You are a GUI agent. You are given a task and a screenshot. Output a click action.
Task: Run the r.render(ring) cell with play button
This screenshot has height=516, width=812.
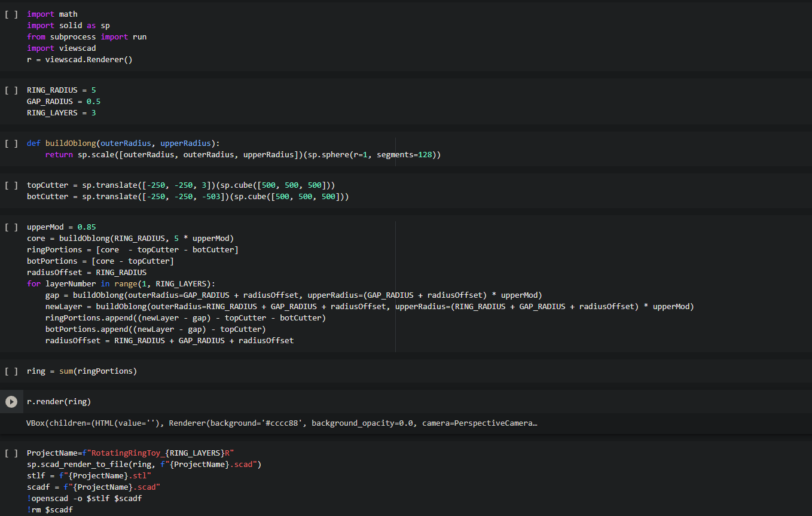[x=11, y=402]
